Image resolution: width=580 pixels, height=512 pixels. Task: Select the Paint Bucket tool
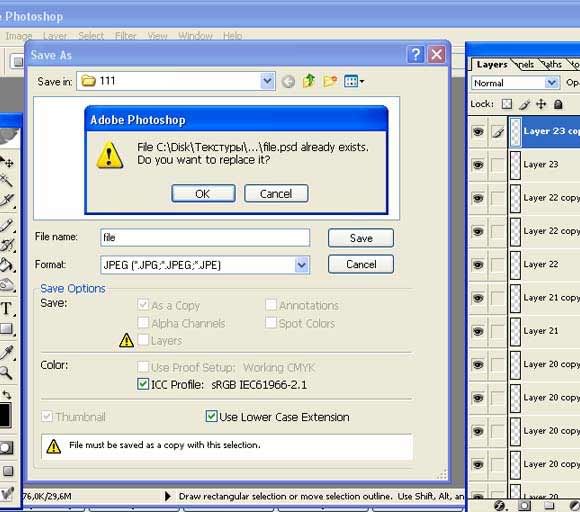coord(7,265)
